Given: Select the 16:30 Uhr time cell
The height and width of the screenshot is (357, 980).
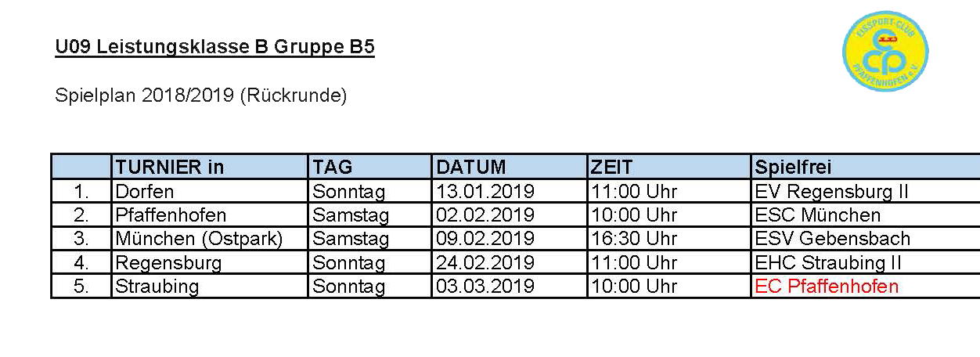Looking at the screenshot, I should pyautogui.click(x=669, y=238).
